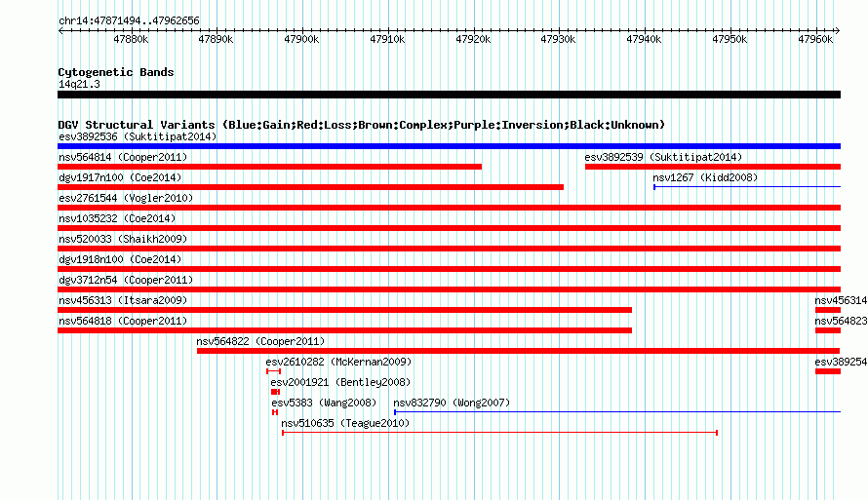
Task: Click the 47940k ruler tick label
Action: tap(644, 39)
